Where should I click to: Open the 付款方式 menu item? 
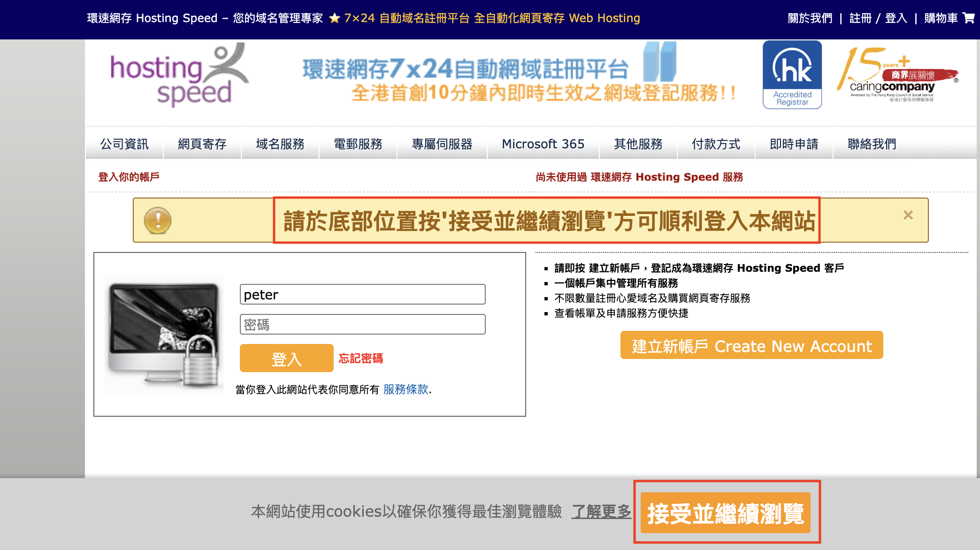click(x=716, y=144)
